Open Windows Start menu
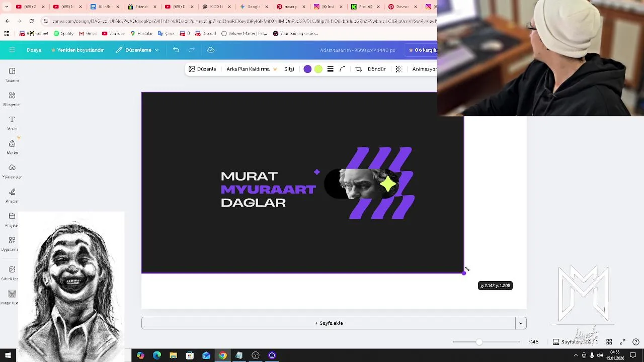 pos(8,355)
